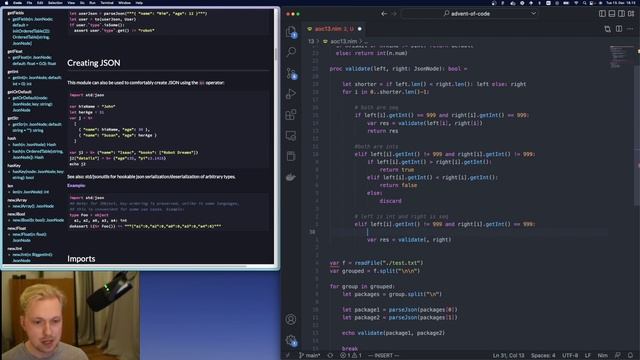Click the Imports heading in docs window
Image resolution: width=640 pixels, height=360 pixels.
click(81, 259)
